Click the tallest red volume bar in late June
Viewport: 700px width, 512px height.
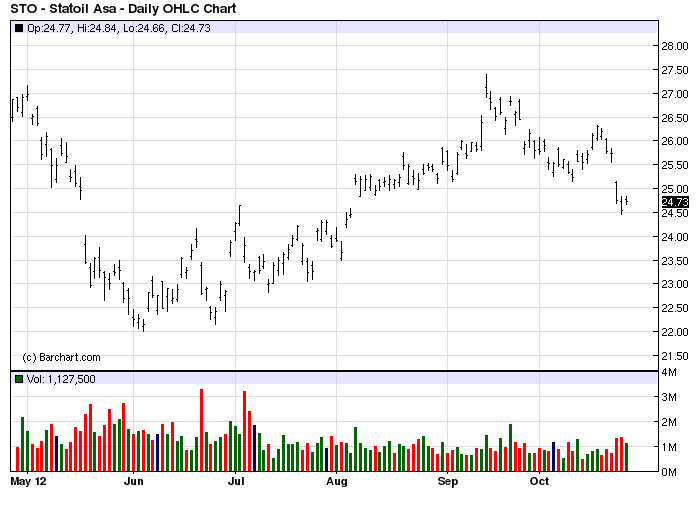[x=201, y=430]
